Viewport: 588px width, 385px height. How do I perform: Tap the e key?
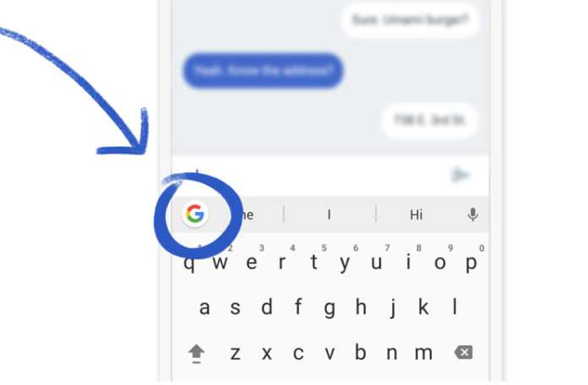(x=252, y=263)
